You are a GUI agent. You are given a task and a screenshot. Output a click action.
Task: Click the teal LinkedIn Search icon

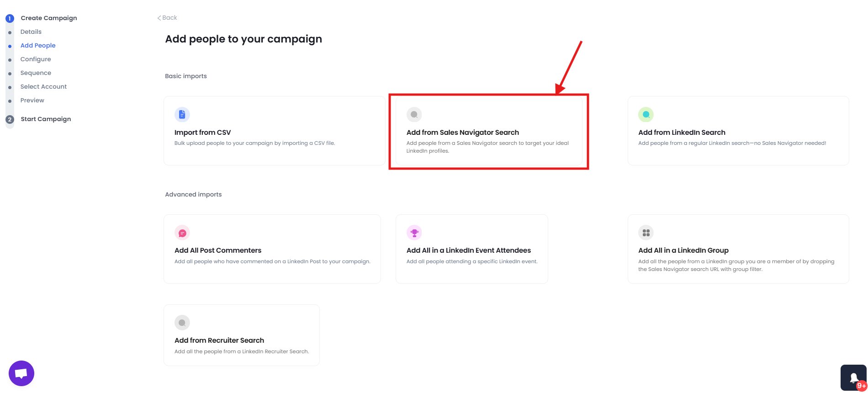coord(646,114)
